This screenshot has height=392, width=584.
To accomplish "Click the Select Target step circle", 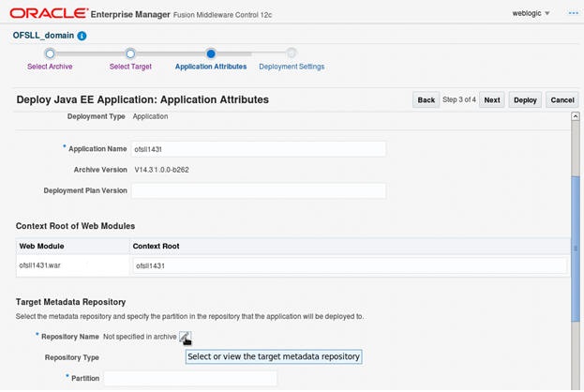I will (x=130, y=54).
